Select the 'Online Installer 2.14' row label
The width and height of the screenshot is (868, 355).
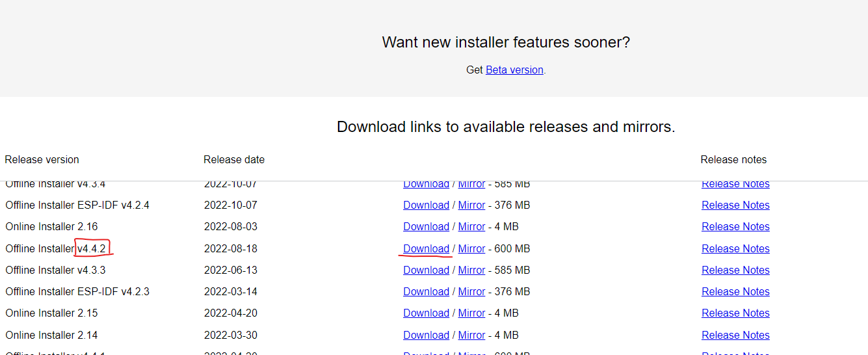point(51,335)
